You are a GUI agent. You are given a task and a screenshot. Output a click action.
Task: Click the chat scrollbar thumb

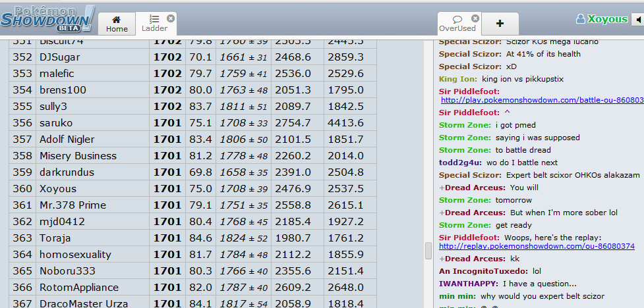428,251
